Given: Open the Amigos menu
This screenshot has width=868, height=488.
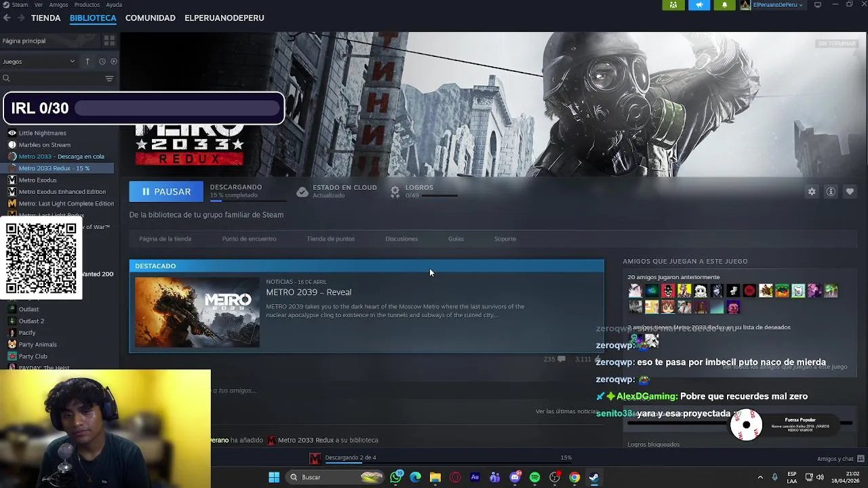Looking at the screenshot, I should (58, 5).
